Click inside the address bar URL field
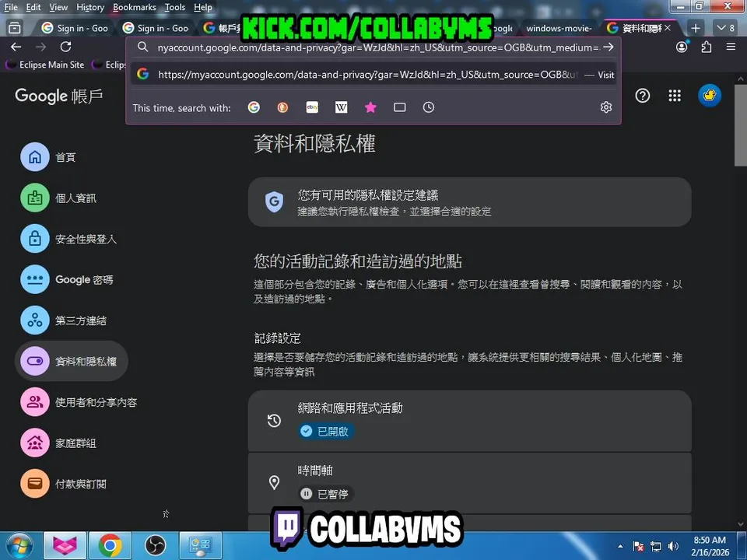Screen dimensions: 747x560 [x=377, y=47]
